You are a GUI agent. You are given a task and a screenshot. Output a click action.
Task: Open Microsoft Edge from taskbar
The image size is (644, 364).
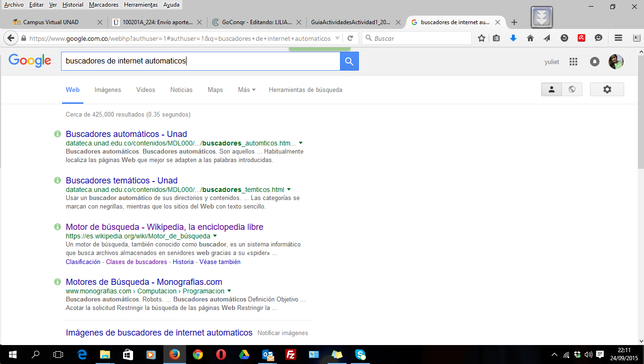tap(82, 355)
